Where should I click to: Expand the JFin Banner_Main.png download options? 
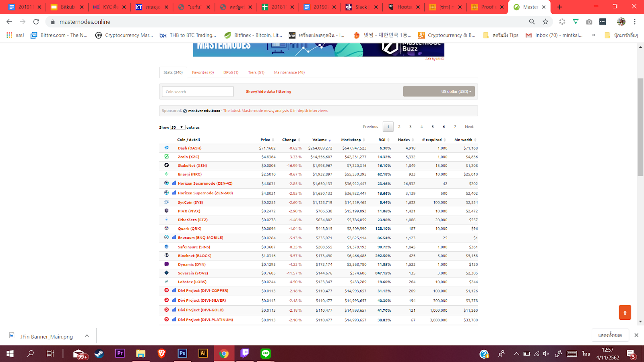[87, 336]
